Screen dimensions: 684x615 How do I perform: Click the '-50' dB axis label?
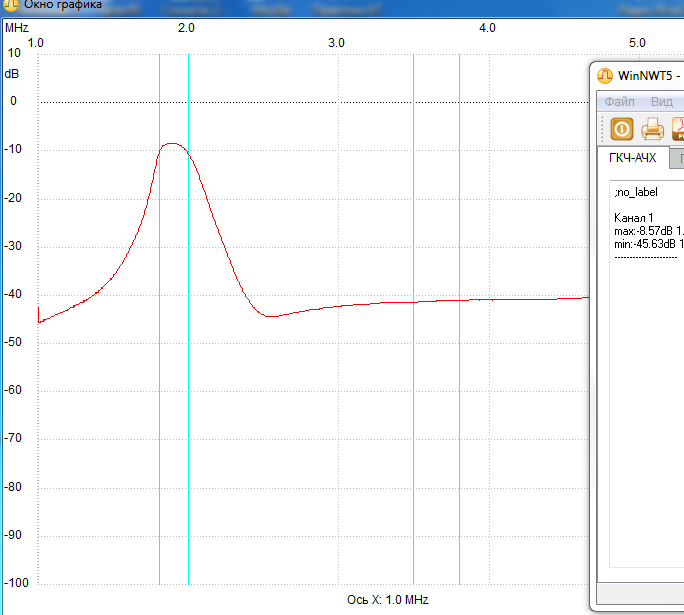point(13,342)
